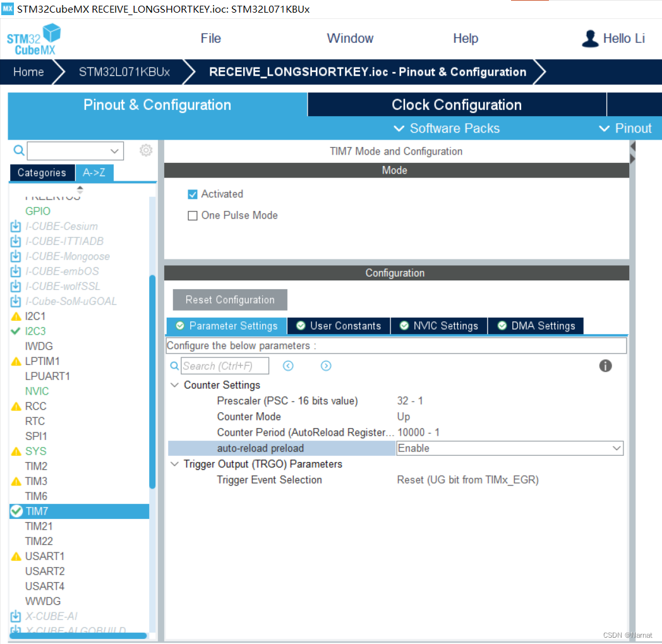Click the search magnifier in categories panel

tap(18, 150)
